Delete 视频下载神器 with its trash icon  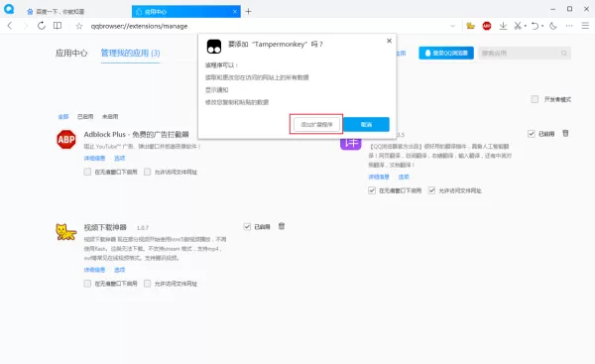coord(282,226)
